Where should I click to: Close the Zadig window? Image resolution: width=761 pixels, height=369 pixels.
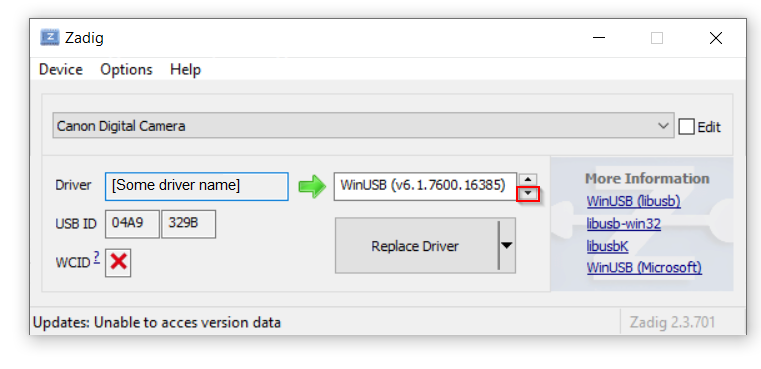[x=716, y=38]
